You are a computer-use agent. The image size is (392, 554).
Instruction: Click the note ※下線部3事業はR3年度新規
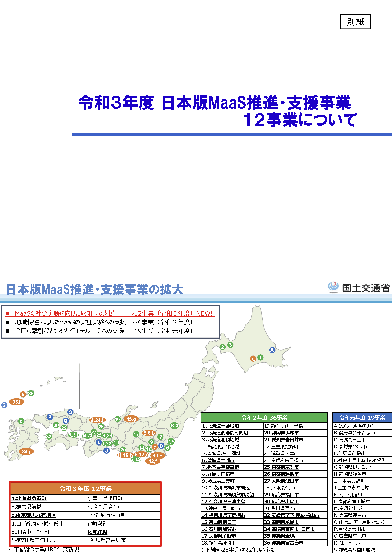(x=44, y=550)
